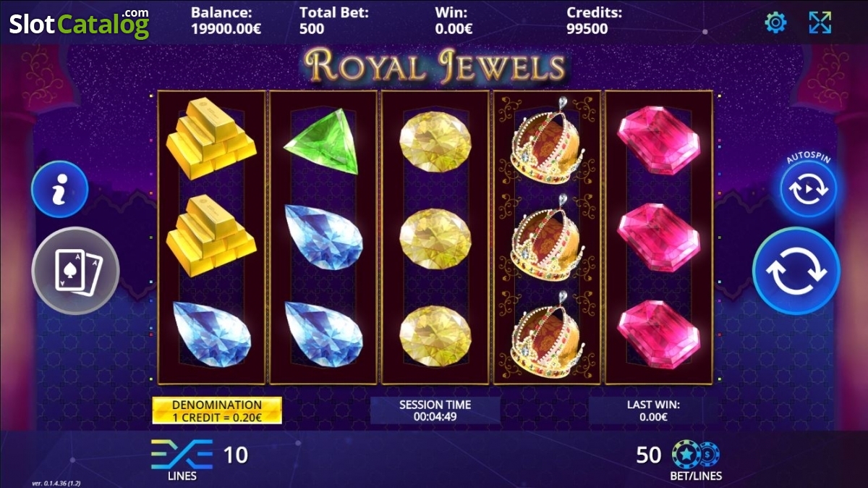Open the info paytable button
This screenshot has width=868, height=488.
[x=60, y=189]
